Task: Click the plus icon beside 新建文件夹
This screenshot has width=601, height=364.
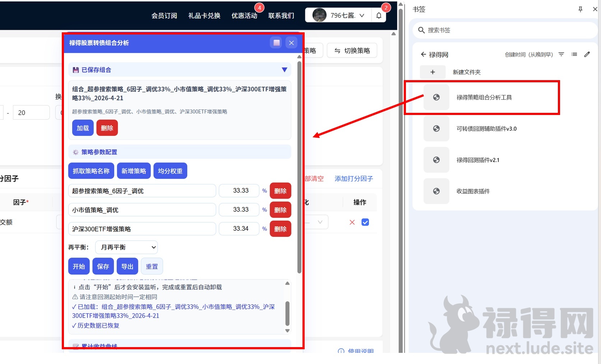Action: 433,72
